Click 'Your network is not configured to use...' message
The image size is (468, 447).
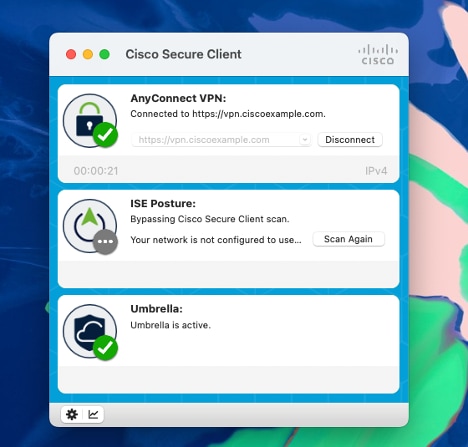click(x=216, y=240)
